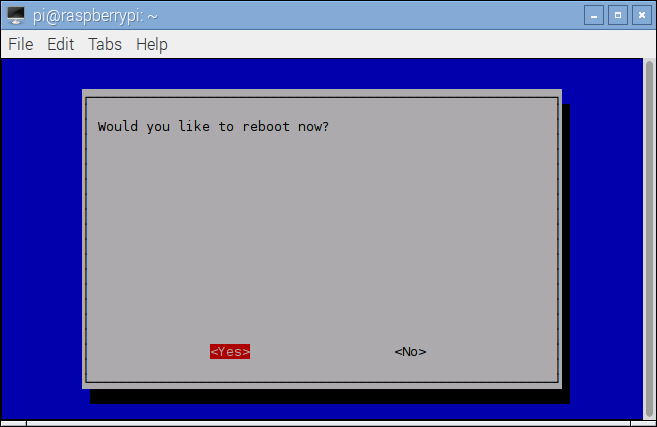This screenshot has width=657, height=427.
Task: Choose <No> to skip rebooting
Action: coord(410,352)
